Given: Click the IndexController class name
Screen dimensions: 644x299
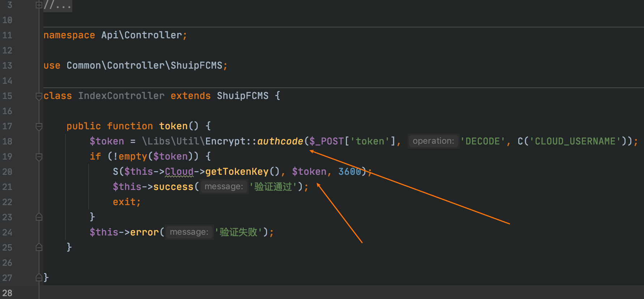Looking at the screenshot, I should [121, 96].
